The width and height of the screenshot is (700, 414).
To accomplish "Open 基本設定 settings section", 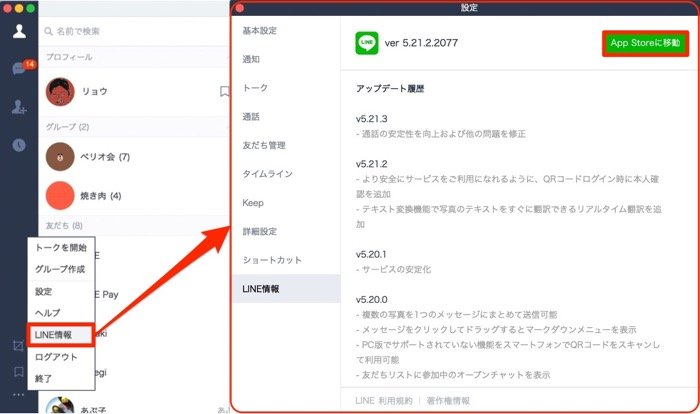I will 286,31.
